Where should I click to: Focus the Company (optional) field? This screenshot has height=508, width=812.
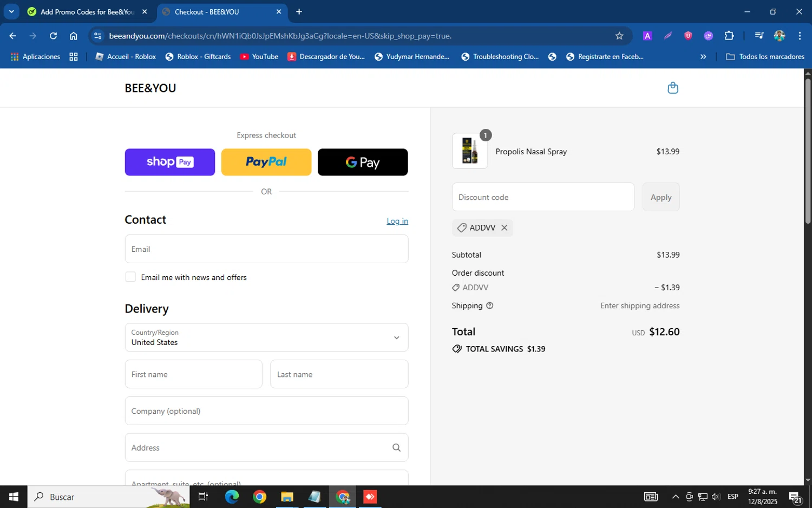[x=266, y=411]
